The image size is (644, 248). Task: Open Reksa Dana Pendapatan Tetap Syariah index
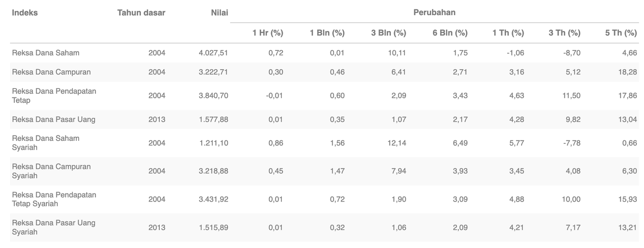[54, 199]
